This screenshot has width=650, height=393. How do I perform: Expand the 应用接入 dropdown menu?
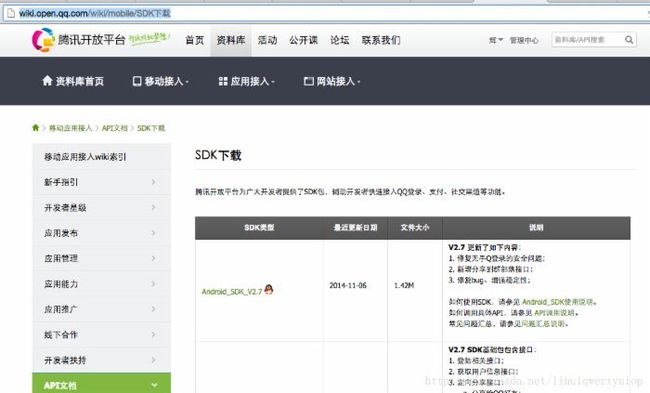click(247, 81)
